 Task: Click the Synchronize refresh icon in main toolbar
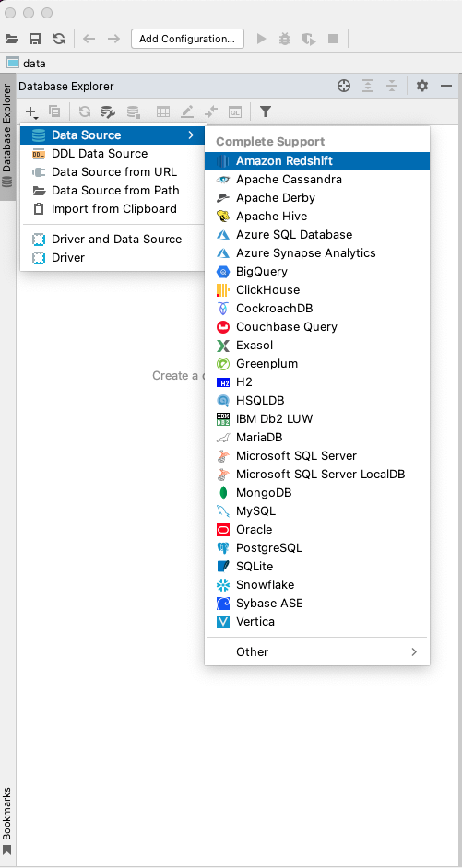click(x=59, y=39)
